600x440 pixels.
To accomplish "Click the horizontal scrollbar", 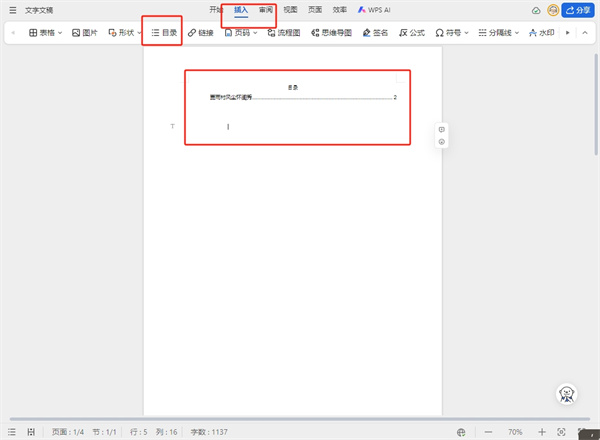I will pos(300,419).
